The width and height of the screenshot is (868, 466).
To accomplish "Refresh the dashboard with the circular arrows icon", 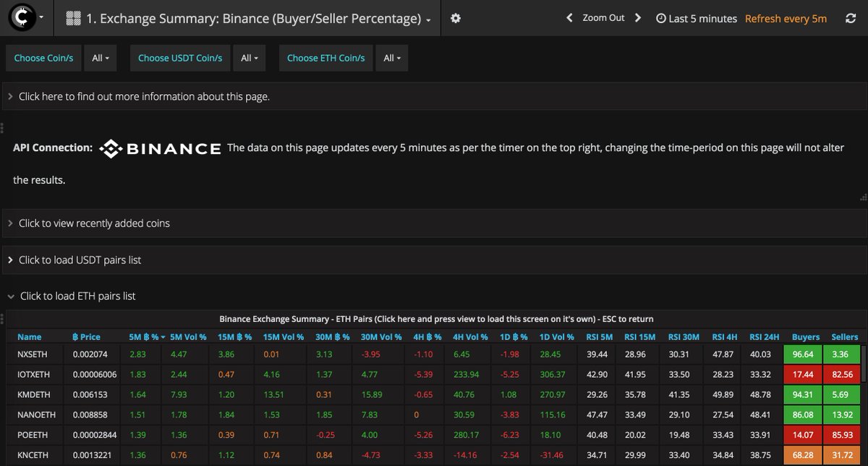I will (851, 19).
